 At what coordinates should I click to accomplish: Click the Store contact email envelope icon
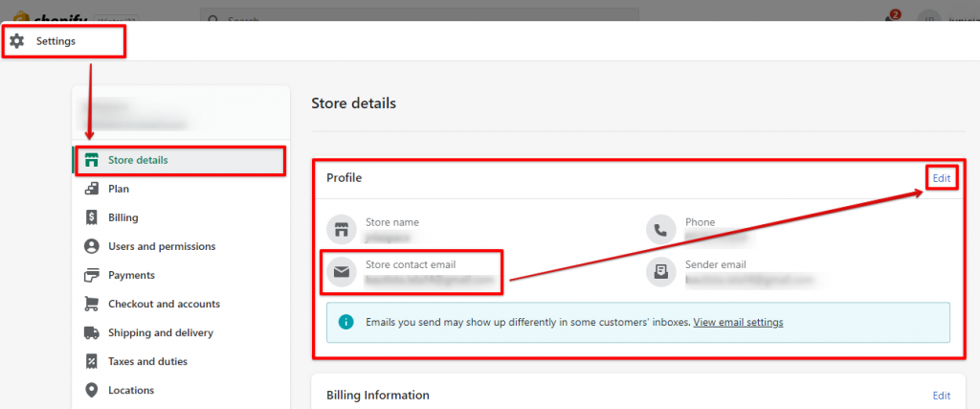pos(341,272)
